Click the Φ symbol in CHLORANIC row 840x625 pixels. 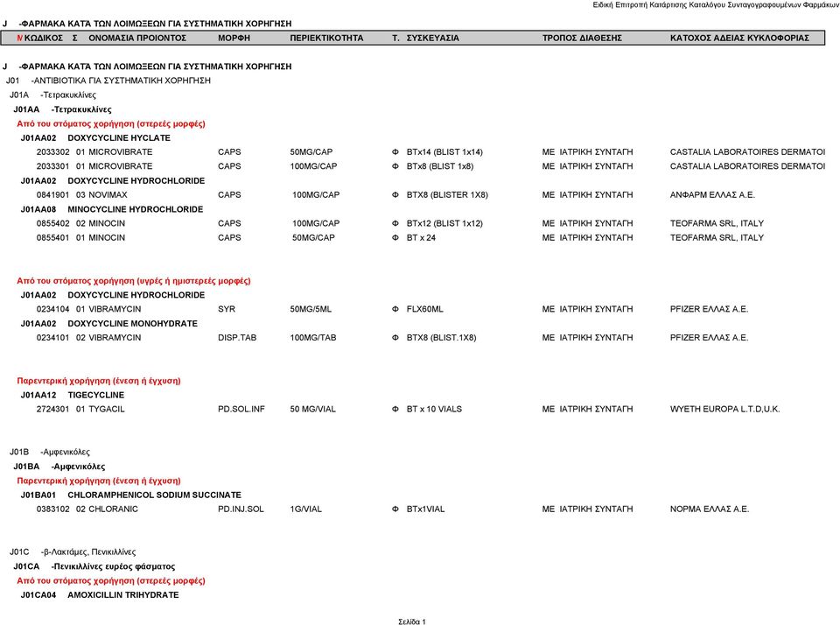click(395, 509)
